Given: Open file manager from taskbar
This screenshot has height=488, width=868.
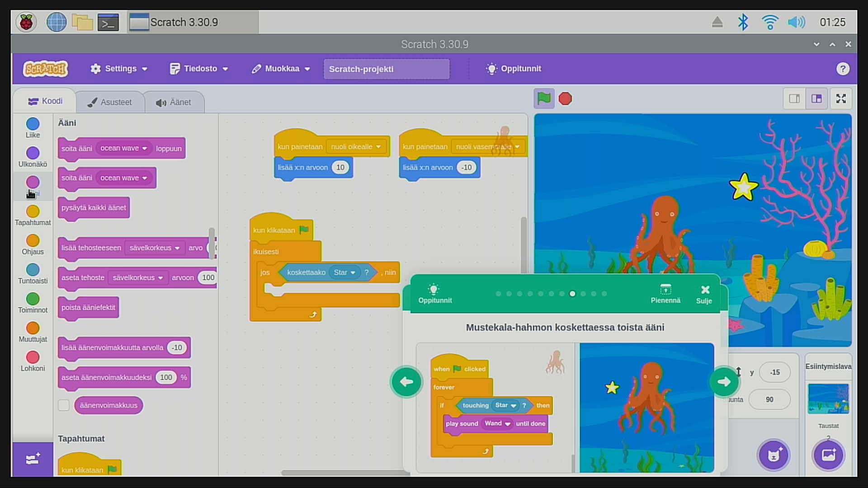Looking at the screenshot, I should [82, 22].
